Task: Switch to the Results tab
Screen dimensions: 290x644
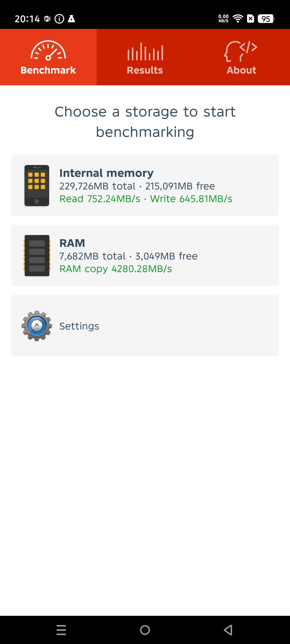Action: click(x=145, y=70)
